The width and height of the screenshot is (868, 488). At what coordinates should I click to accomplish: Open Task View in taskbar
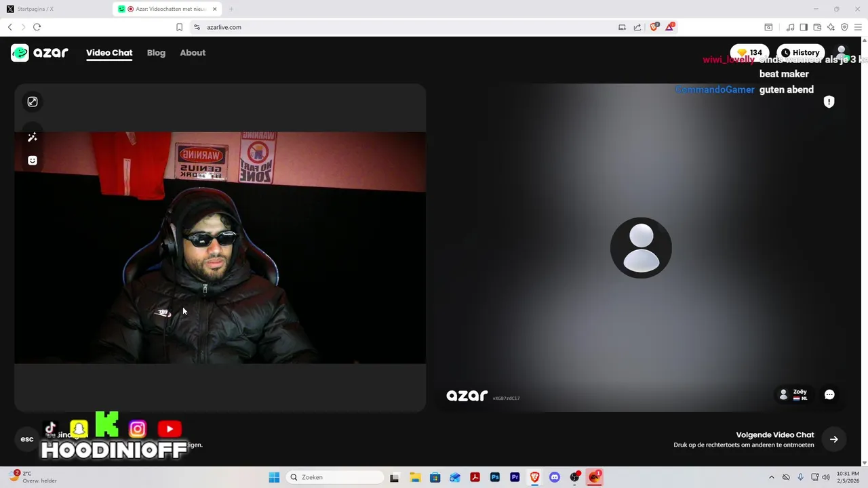(394, 477)
